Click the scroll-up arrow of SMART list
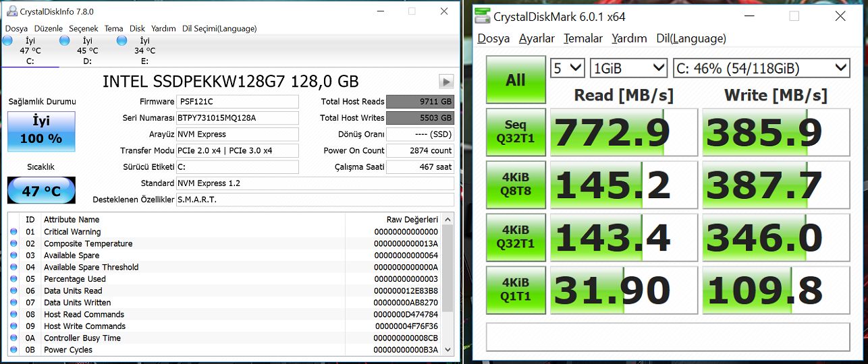 pos(448,219)
